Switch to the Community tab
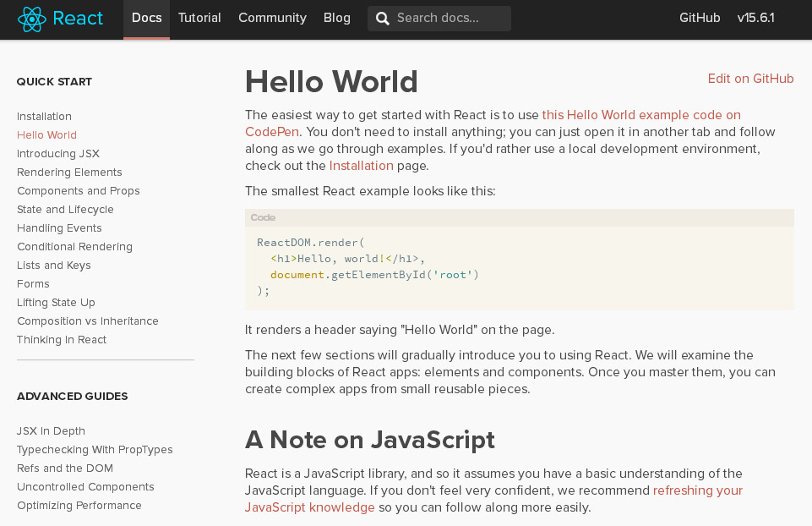The width and height of the screenshot is (812, 526). [x=271, y=18]
